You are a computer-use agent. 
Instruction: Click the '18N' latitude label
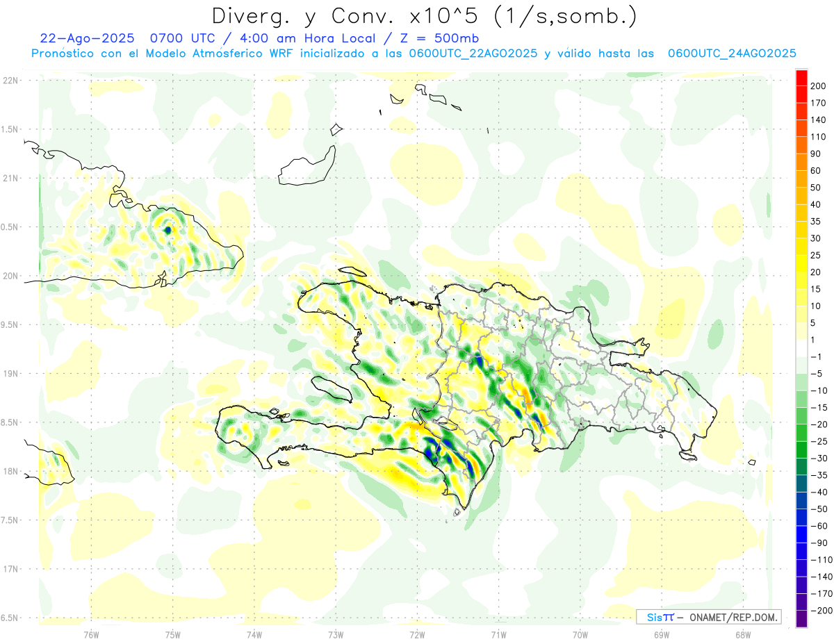pyautogui.click(x=10, y=471)
